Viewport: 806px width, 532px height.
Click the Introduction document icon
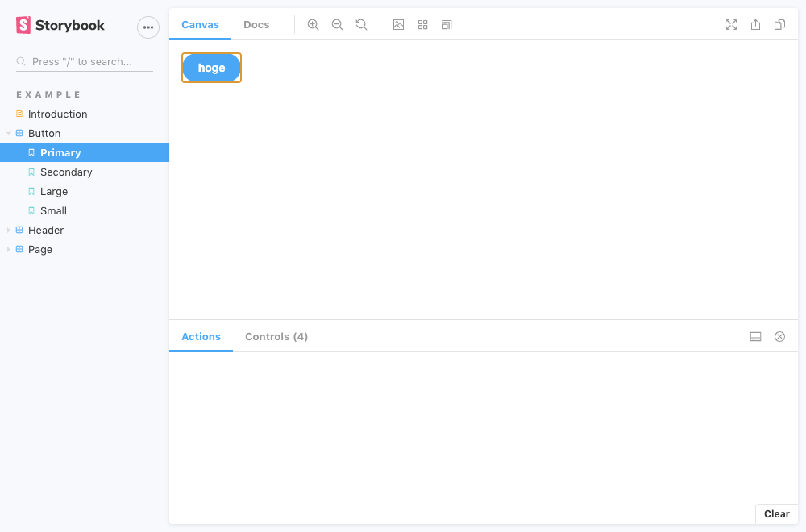click(19, 114)
